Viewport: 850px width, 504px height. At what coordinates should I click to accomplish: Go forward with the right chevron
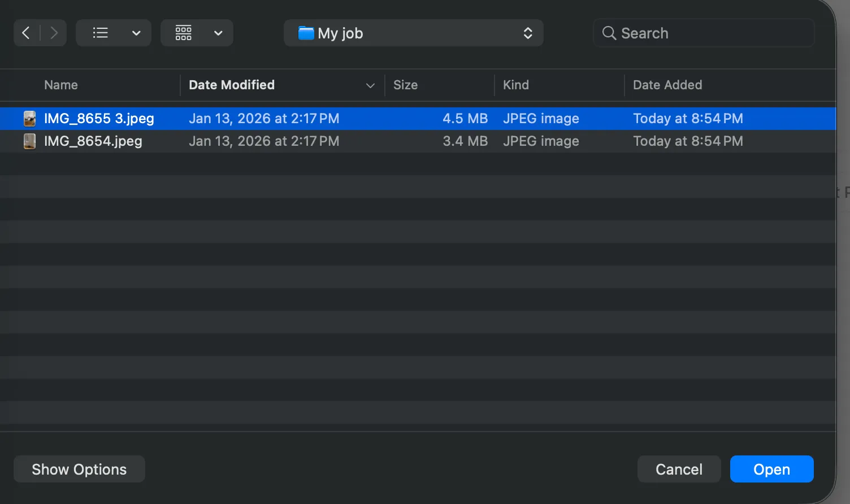point(54,33)
